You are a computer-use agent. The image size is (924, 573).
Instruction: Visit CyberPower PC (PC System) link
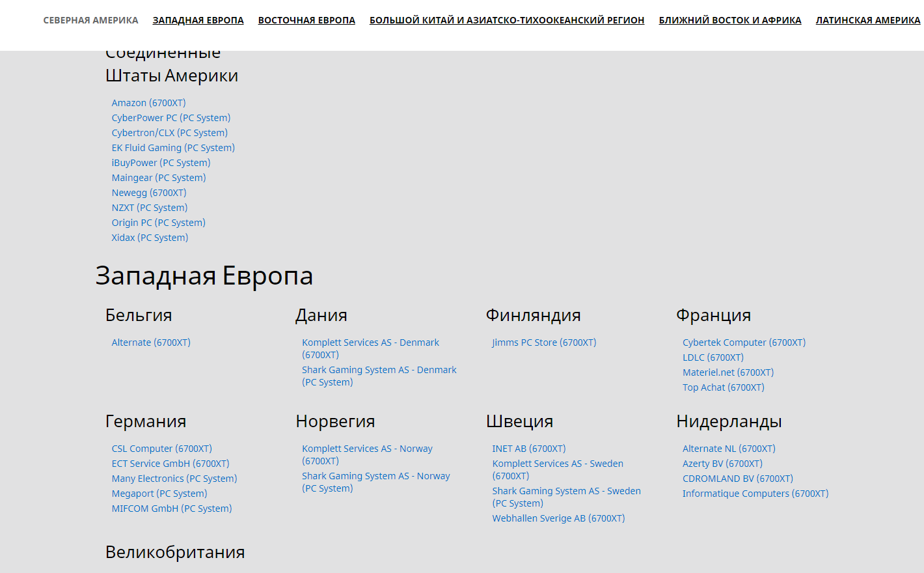tap(171, 118)
